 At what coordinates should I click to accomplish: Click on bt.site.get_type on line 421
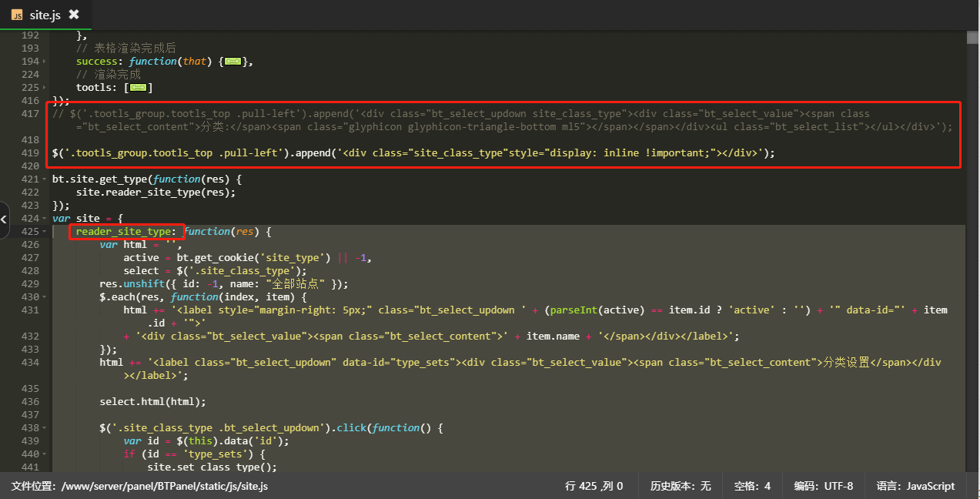click(99, 179)
